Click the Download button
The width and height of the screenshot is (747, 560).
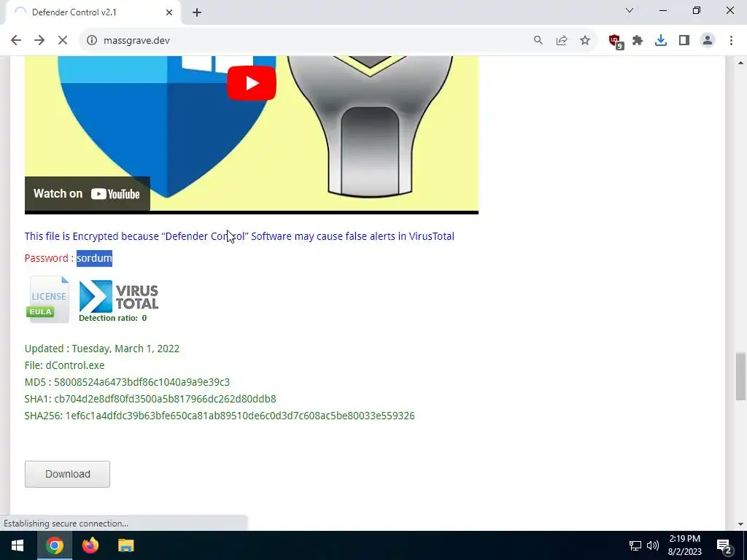click(67, 474)
